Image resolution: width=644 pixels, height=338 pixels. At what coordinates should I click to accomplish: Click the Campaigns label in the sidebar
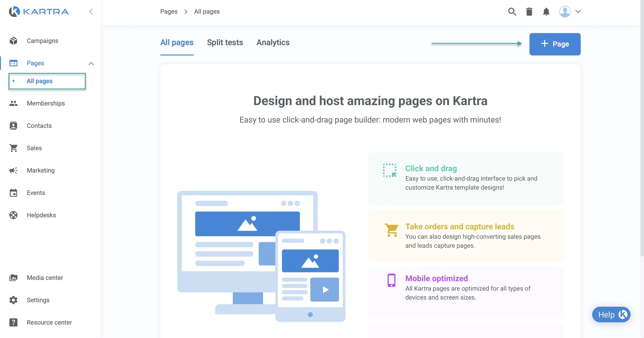point(42,41)
